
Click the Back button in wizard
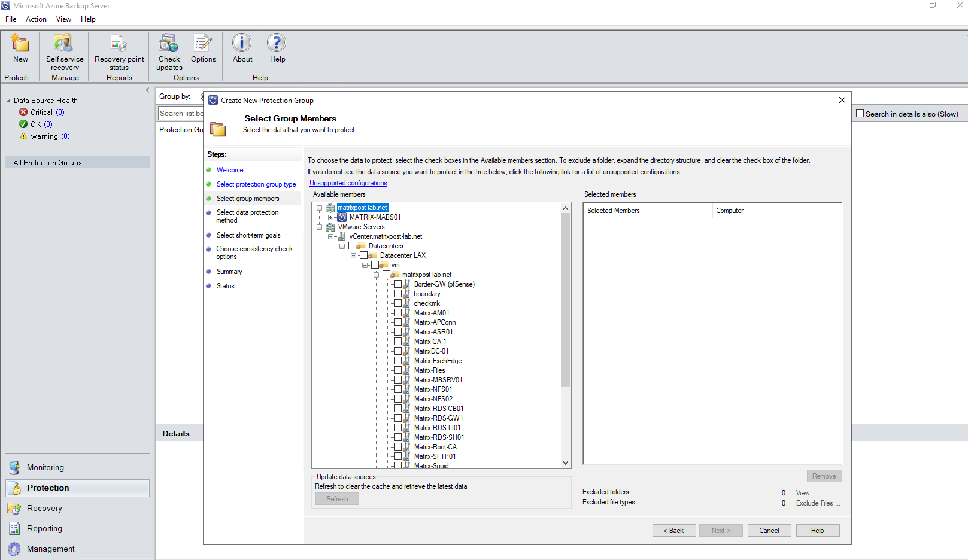pos(673,531)
